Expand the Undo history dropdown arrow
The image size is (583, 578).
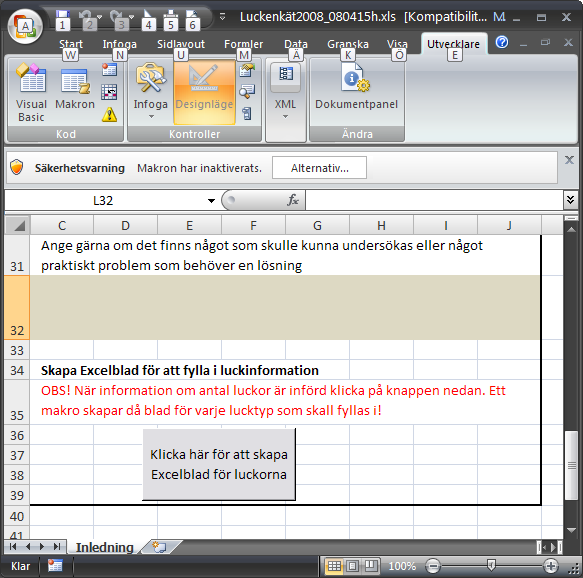[99, 17]
